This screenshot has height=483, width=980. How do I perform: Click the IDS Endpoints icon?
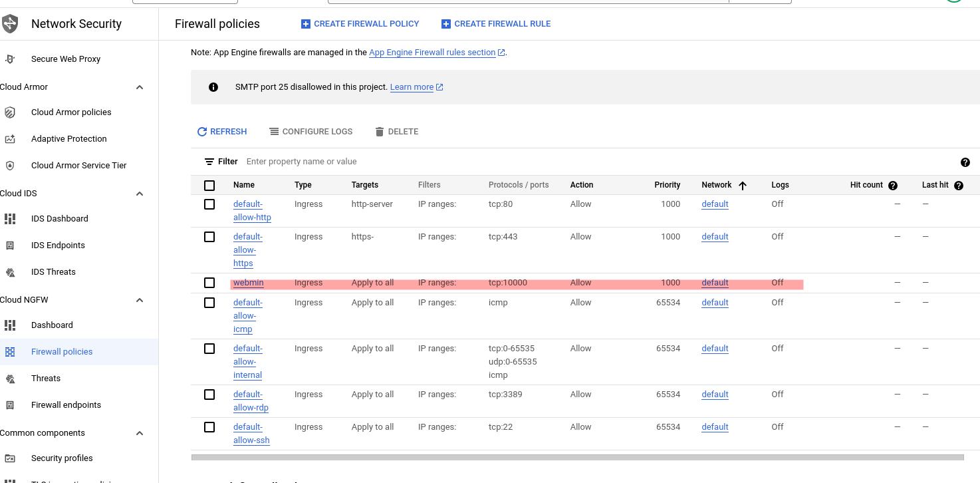[x=10, y=245]
